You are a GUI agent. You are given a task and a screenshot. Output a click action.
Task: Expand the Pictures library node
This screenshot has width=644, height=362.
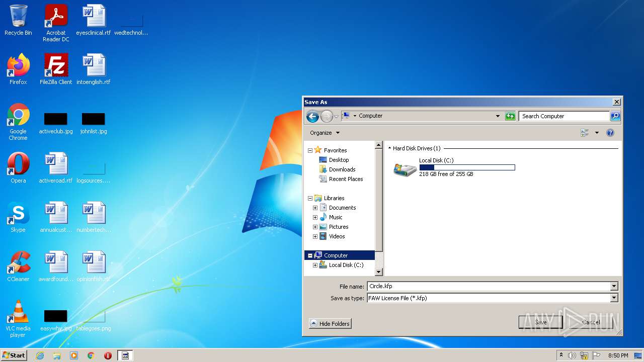point(315,227)
